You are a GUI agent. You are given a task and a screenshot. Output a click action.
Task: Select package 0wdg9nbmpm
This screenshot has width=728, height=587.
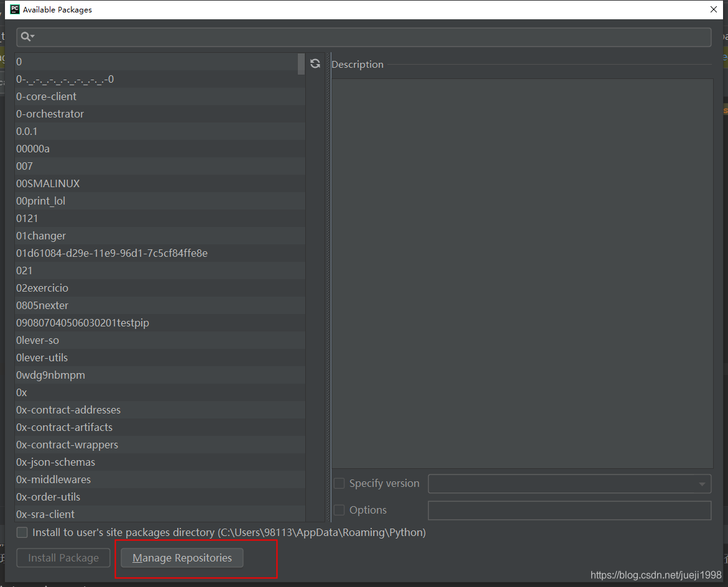coord(160,375)
